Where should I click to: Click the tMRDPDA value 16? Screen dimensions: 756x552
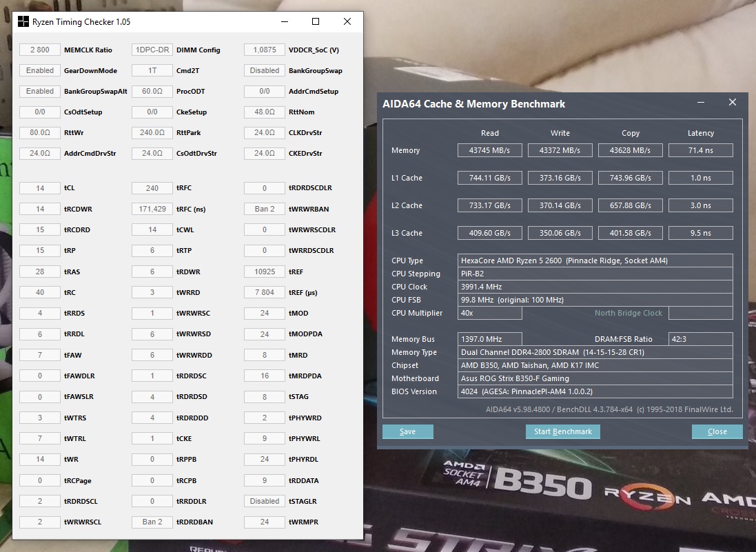click(x=265, y=376)
